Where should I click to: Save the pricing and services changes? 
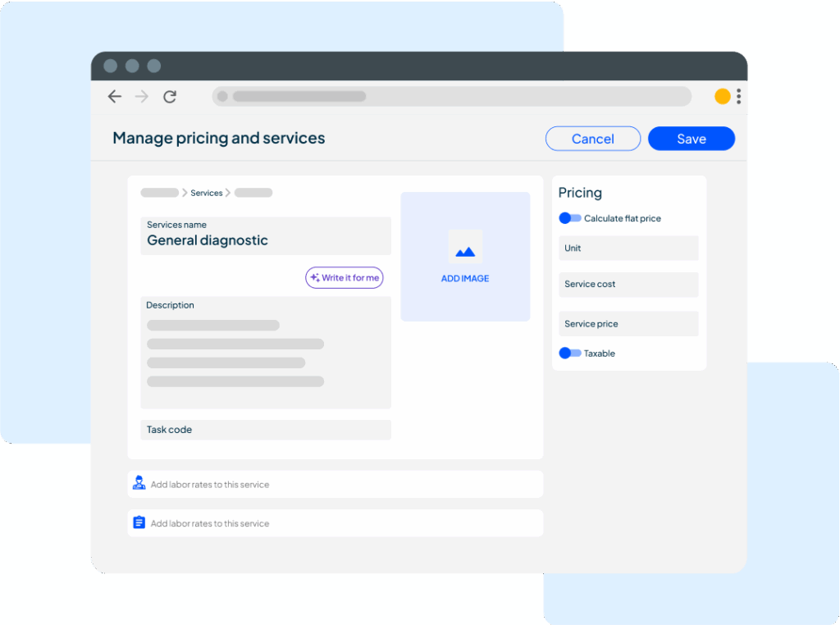(x=691, y=138)
